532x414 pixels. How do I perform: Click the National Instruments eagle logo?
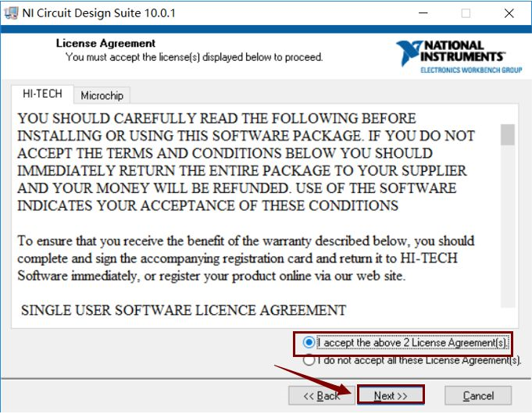(408, 52)
